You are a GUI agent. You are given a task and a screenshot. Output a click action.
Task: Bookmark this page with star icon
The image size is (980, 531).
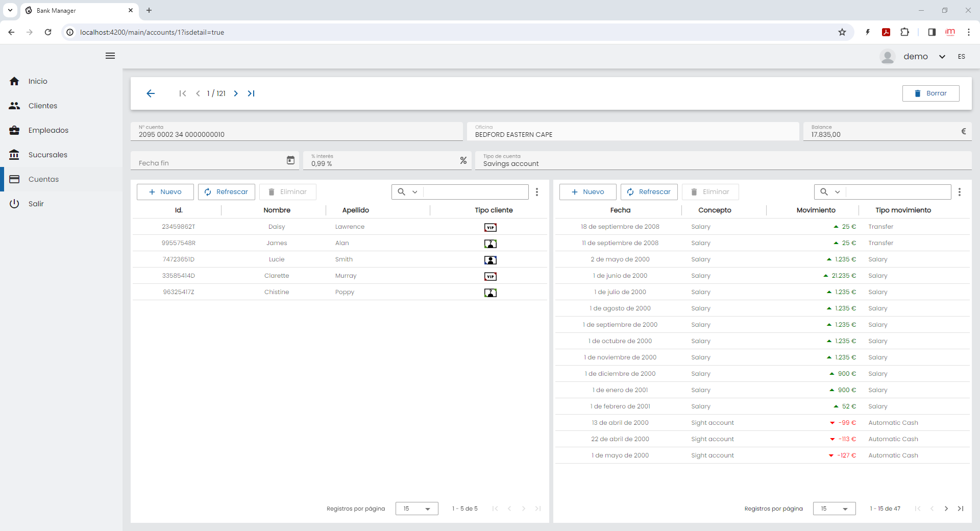[x=842, y=32]
